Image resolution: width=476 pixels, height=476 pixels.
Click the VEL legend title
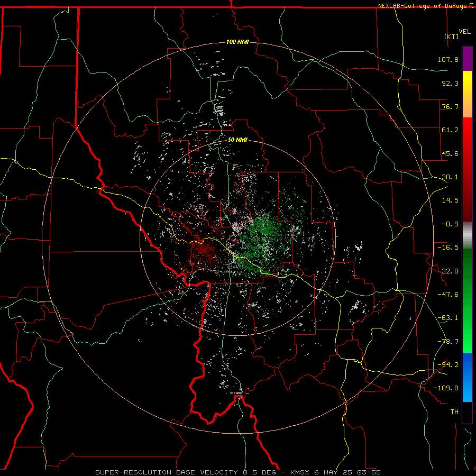tap(464, 32)
